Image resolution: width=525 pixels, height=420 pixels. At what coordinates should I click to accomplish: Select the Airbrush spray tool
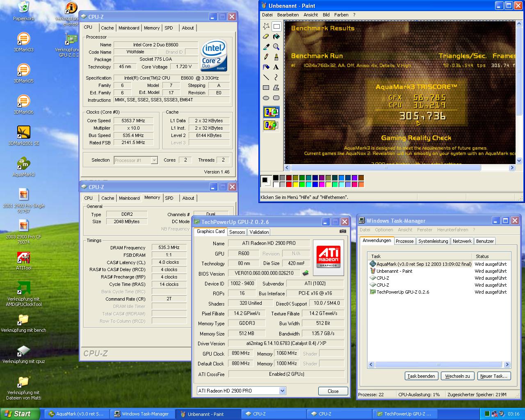tap(266, 67)
